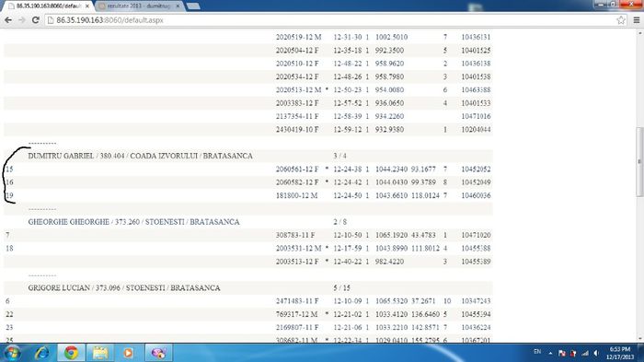This screenshot has width=644, height=362.
Task: Click arrival time 12-24-38
Action: point(348,169)
